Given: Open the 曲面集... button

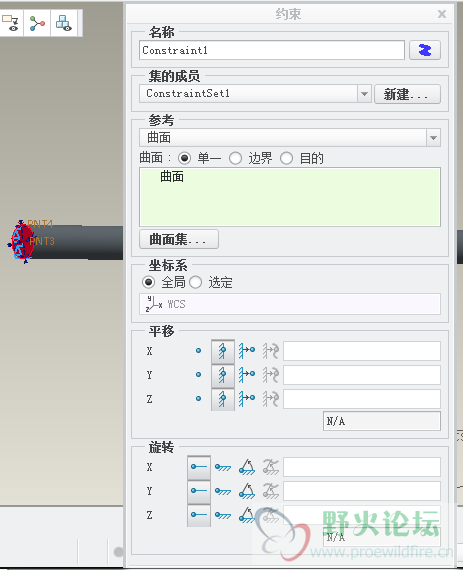Looking at the screenshot, I should [x=179, y=239].
